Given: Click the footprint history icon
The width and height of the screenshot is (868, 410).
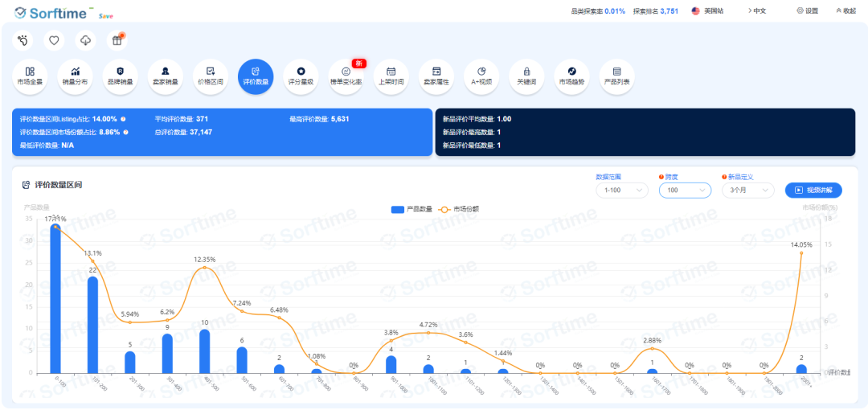Looking at the screenshot, I should point(23,40).
